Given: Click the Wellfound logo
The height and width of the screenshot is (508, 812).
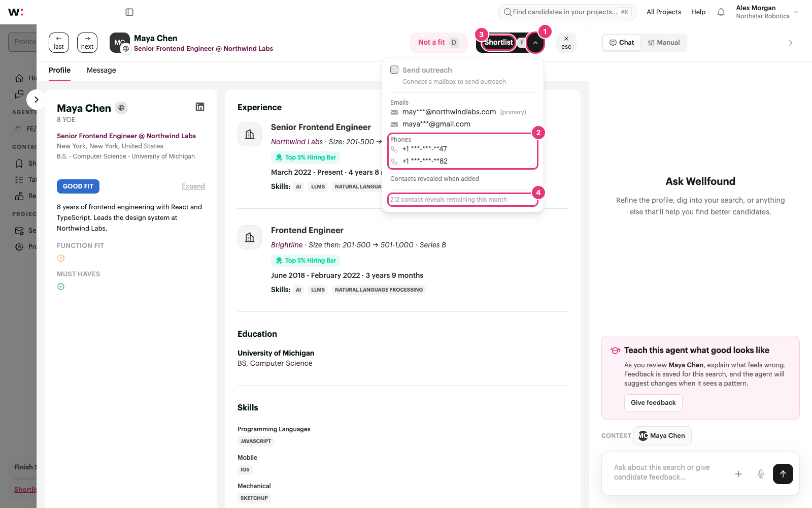Looking at the screenshot, I should (x=16, y=12).
